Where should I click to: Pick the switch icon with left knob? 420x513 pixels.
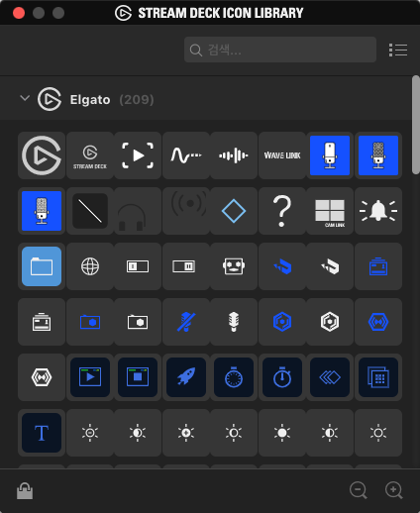pyautogui.click(x=138, y=266)
